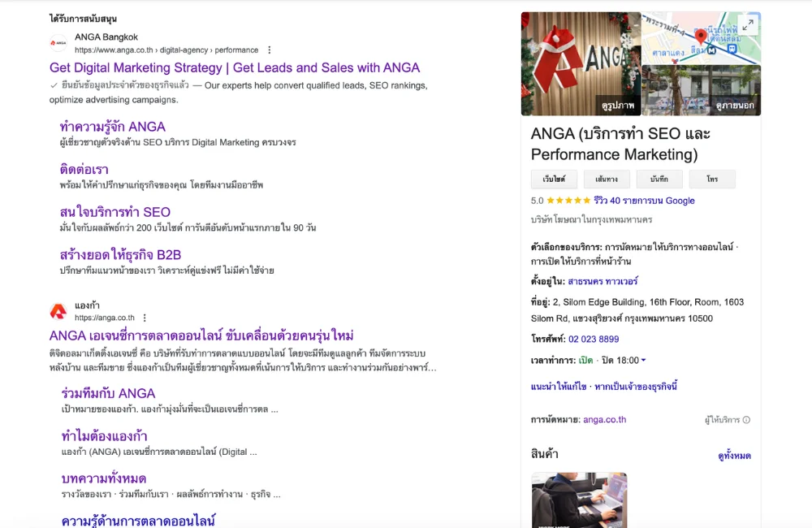Open the ร่วมทีมกับ ANGA sitelink

[108, 393]
